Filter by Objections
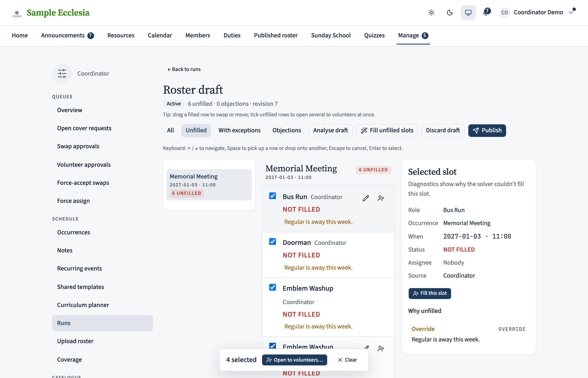The image size is (588, 378). tap(287, 130)
